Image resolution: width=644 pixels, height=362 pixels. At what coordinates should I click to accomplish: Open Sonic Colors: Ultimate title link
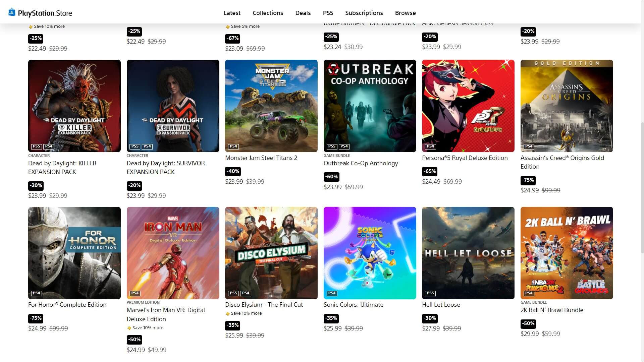click(353, 305)
